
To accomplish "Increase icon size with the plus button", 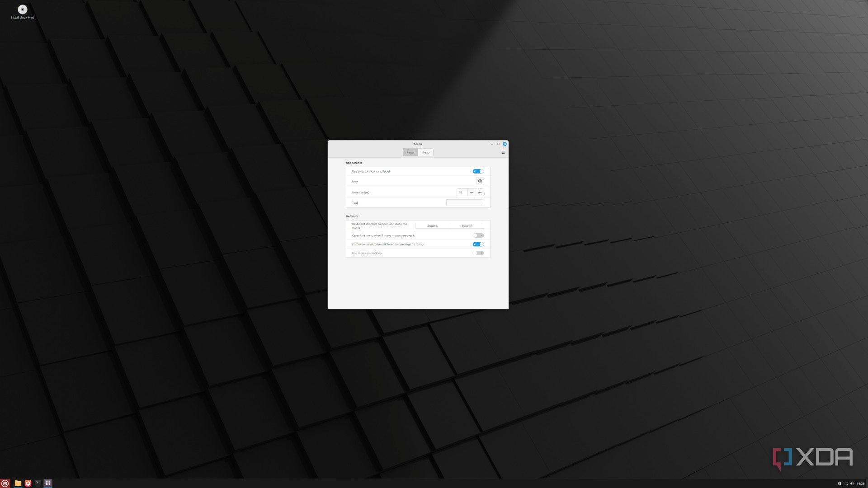I will point(480,192).
